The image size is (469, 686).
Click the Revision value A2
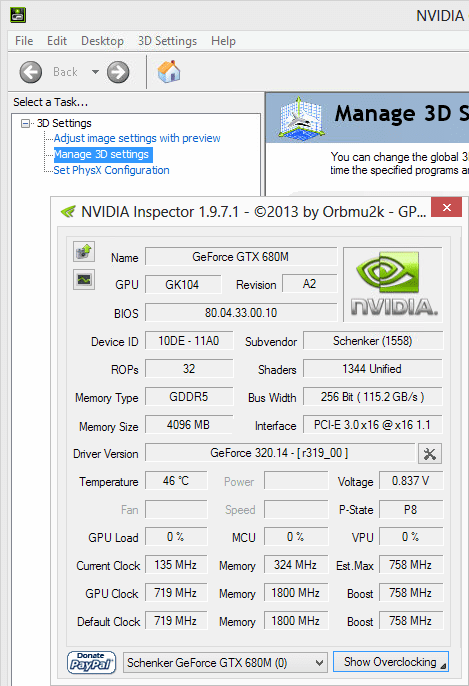(x=310, y=284)
